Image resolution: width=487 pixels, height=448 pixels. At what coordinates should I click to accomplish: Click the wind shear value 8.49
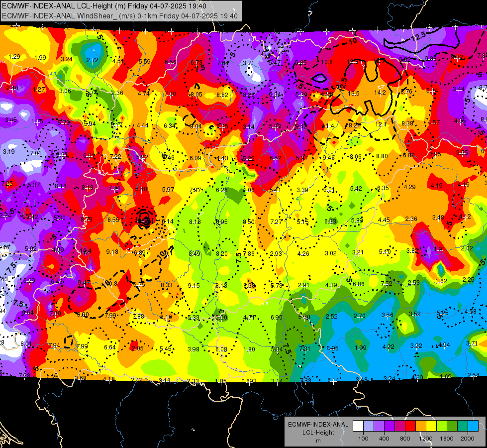[195, 253]
